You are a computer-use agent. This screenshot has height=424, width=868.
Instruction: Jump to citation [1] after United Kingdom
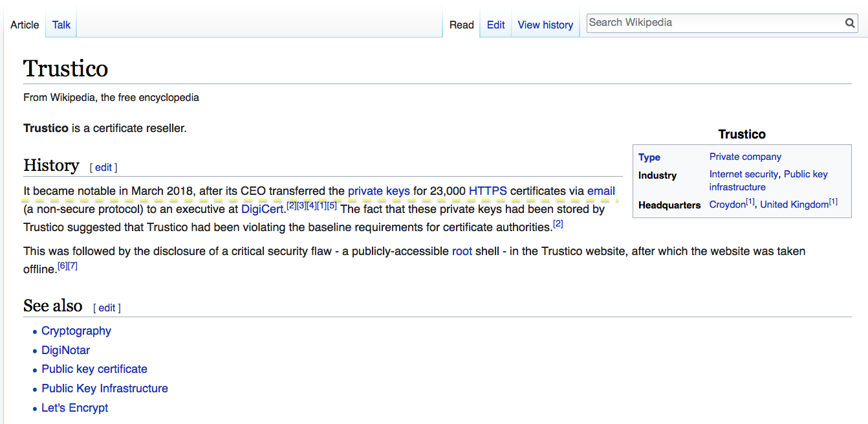(x=833, y=202)
